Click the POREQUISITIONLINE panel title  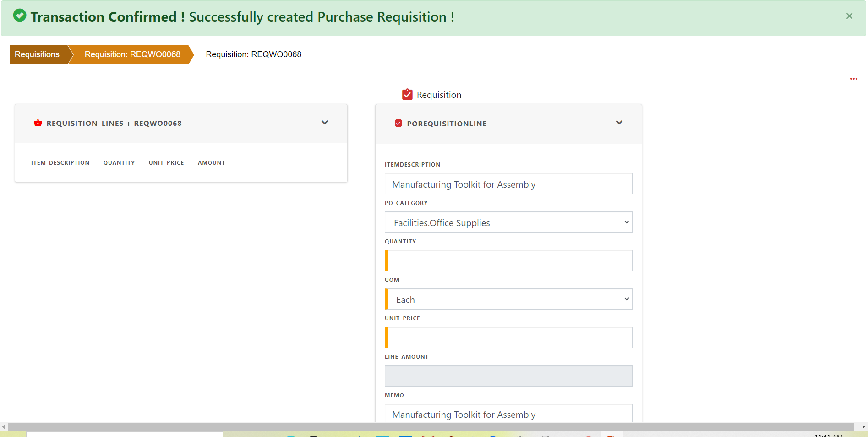447,124
